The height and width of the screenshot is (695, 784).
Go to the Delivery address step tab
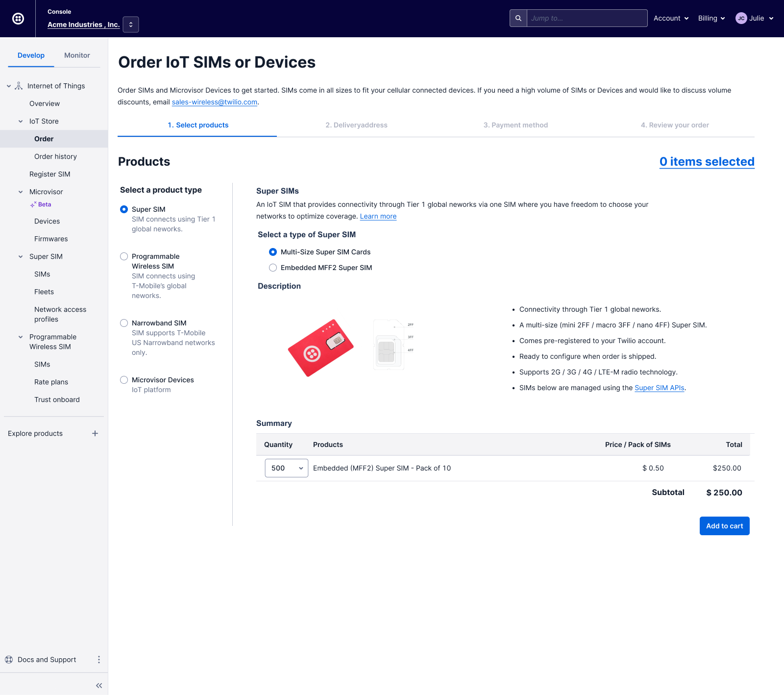click(356, 125)
